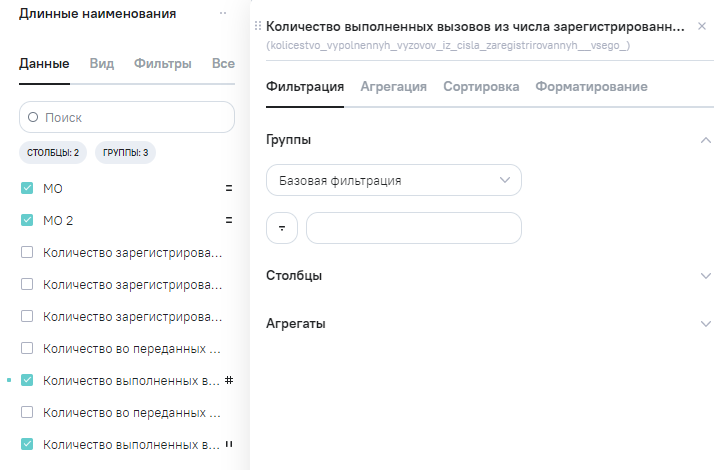The width and height of the screenshot is (724, 470).
Task: Click the options dots next to Длинные наименования
Action: [222, 14]
